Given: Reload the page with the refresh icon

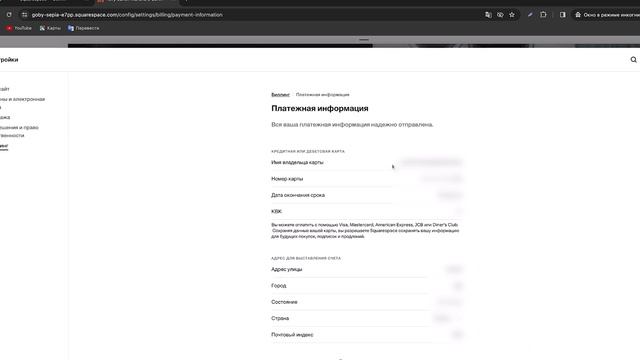Looking at the screenshot, I should [9, 15].
